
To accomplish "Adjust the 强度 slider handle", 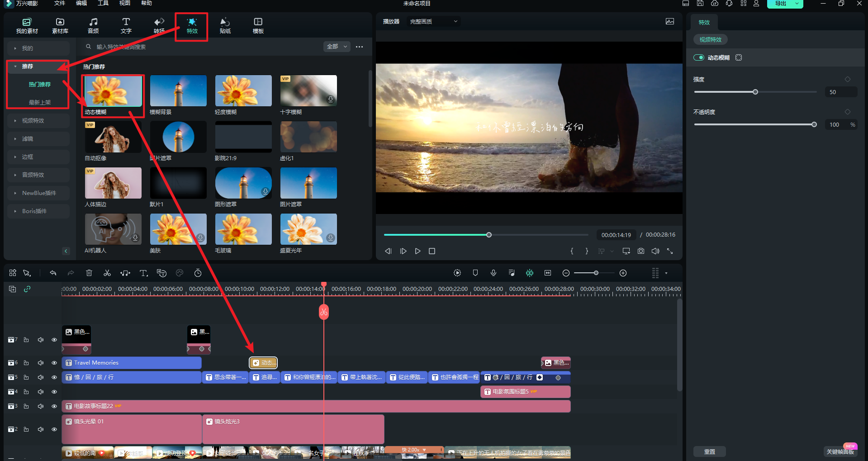I will [x=755, y=92].
